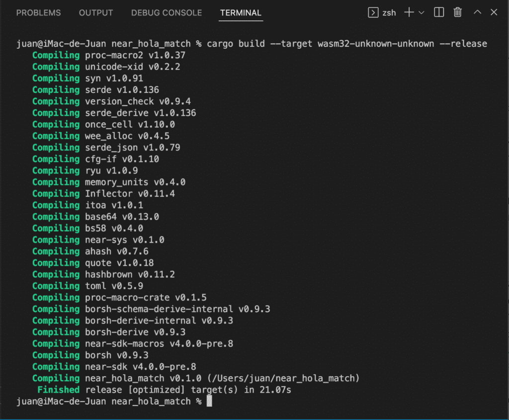Create a new terminal with plus icon
Image resolution: width=509 pixels, height=420 pixels.
[x=409, y=12]
